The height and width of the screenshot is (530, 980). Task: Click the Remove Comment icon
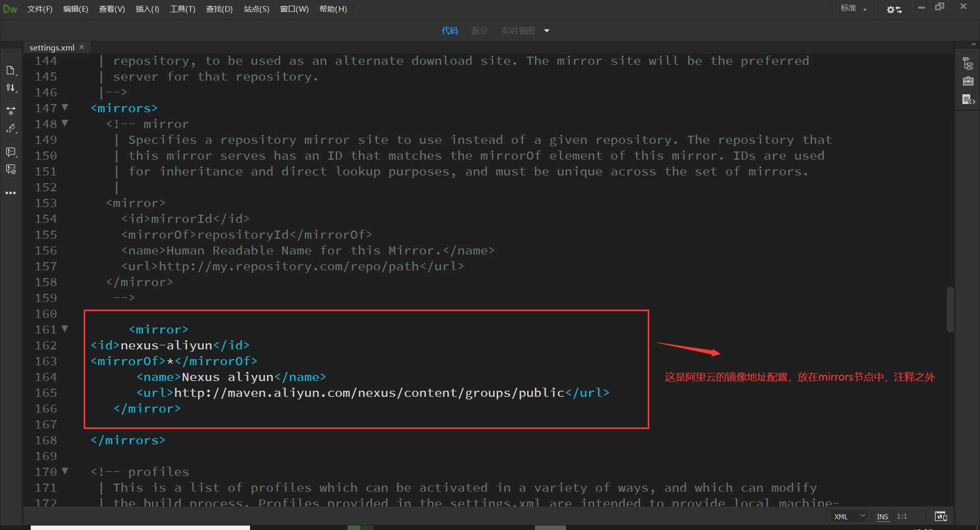pos(11,169)
